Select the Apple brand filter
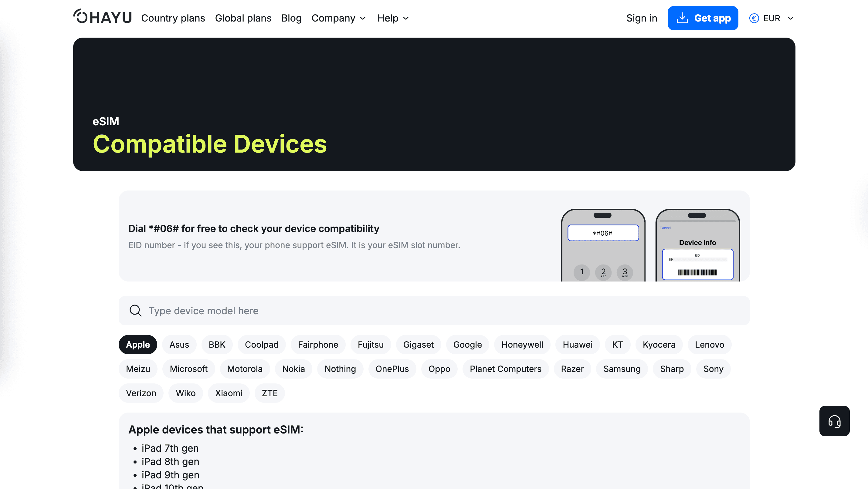Viewport: 868px width, 489px height. pyautogui.click(x=138, y=345)
